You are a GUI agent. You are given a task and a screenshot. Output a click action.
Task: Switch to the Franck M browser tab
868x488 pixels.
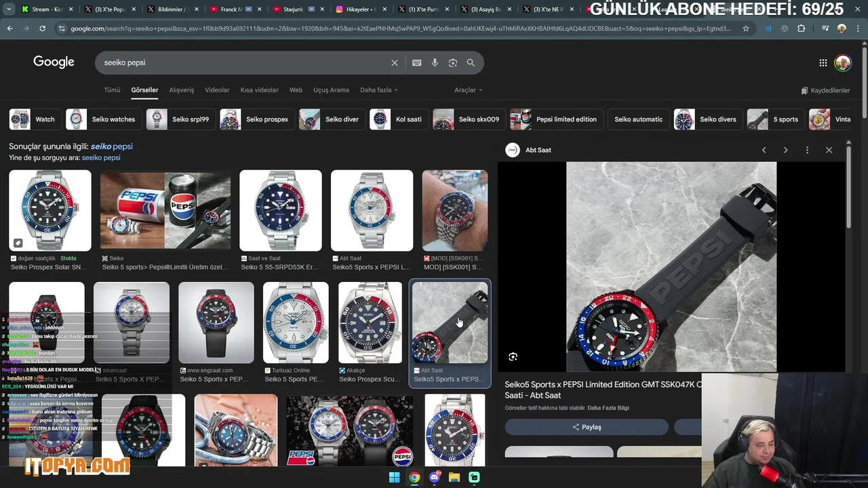234,9
